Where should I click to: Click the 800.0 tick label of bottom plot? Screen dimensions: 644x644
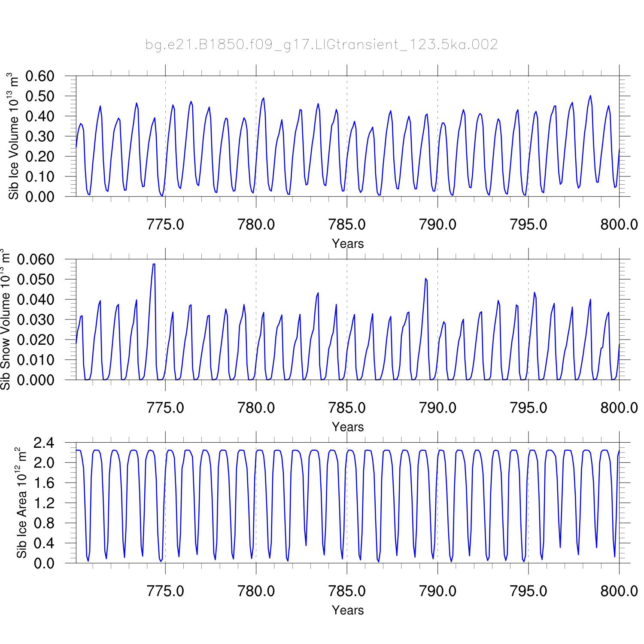click(619, 591)
